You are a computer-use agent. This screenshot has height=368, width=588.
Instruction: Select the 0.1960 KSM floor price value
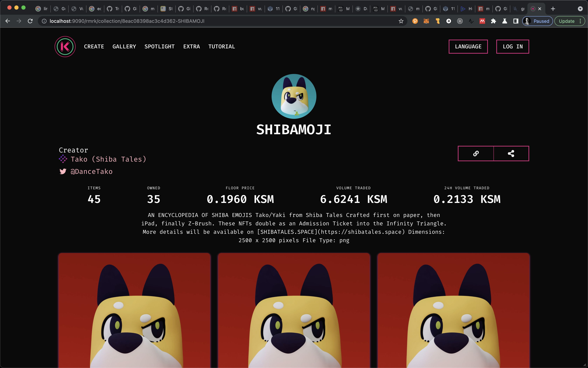pyautogui.click(x=240, y=199)
